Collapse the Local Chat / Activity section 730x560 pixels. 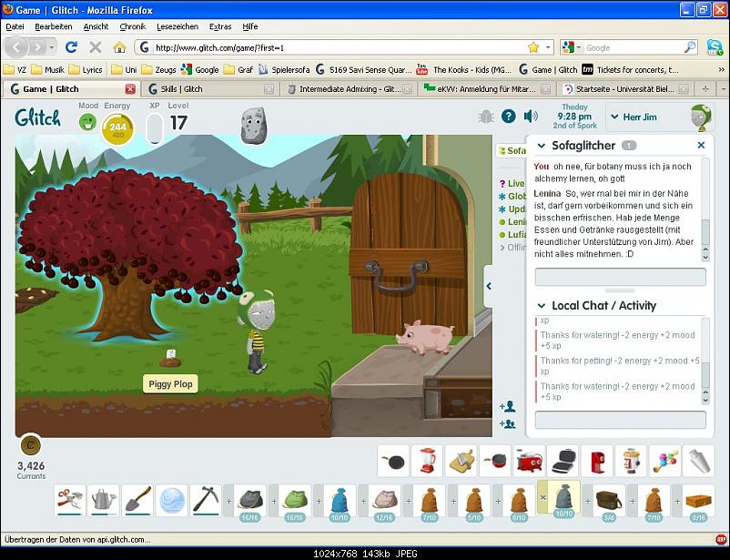click(x=541, y=306)
